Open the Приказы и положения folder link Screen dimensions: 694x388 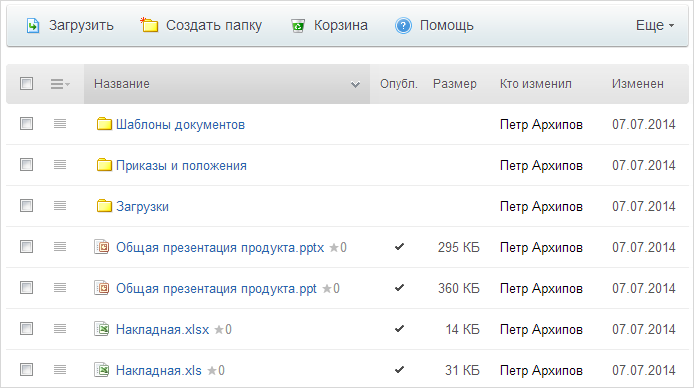[181, 166]
